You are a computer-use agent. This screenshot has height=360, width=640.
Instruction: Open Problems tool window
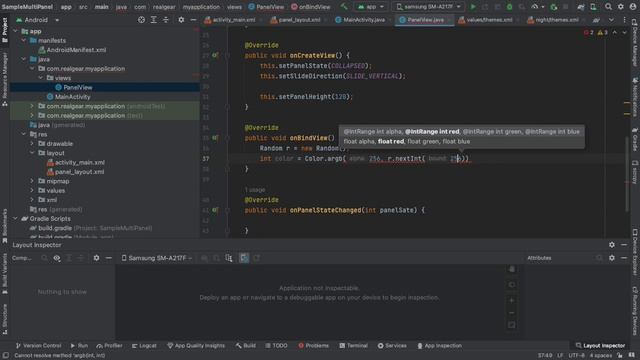313,346
